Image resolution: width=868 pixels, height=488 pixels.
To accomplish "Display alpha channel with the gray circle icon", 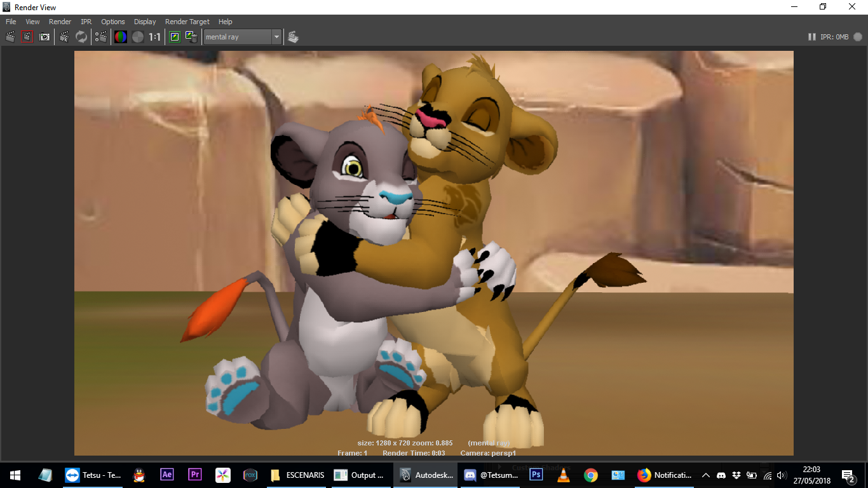I will pyautogui.click(x=137, y=37).
